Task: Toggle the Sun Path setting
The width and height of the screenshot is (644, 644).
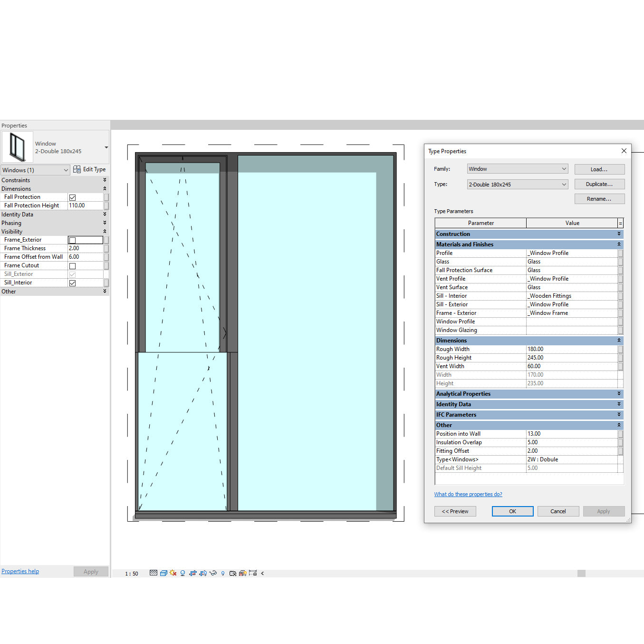Action: (173, 573)
